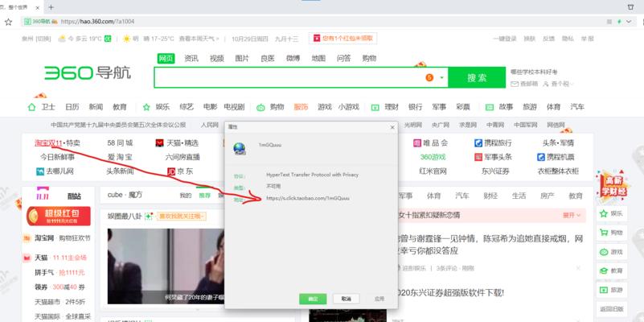
Task: Dismiss the news item with the small X
Action: tap(578, 268)
